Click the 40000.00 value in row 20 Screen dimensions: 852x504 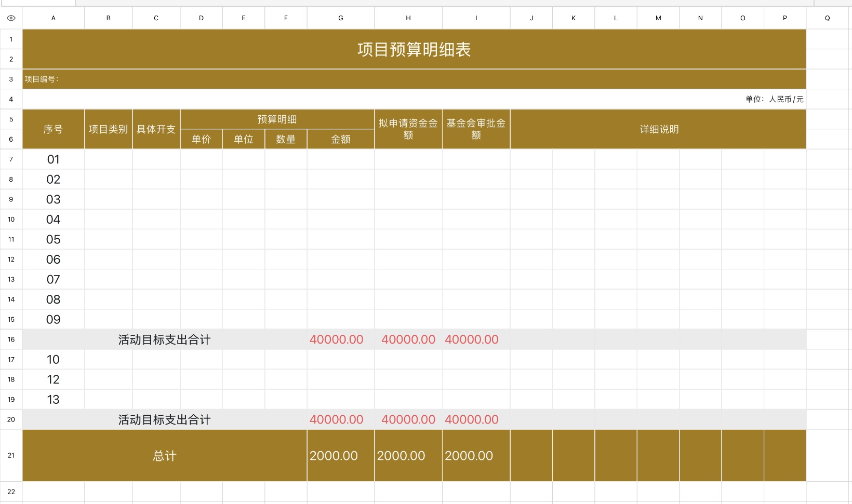tap(336, 419)
